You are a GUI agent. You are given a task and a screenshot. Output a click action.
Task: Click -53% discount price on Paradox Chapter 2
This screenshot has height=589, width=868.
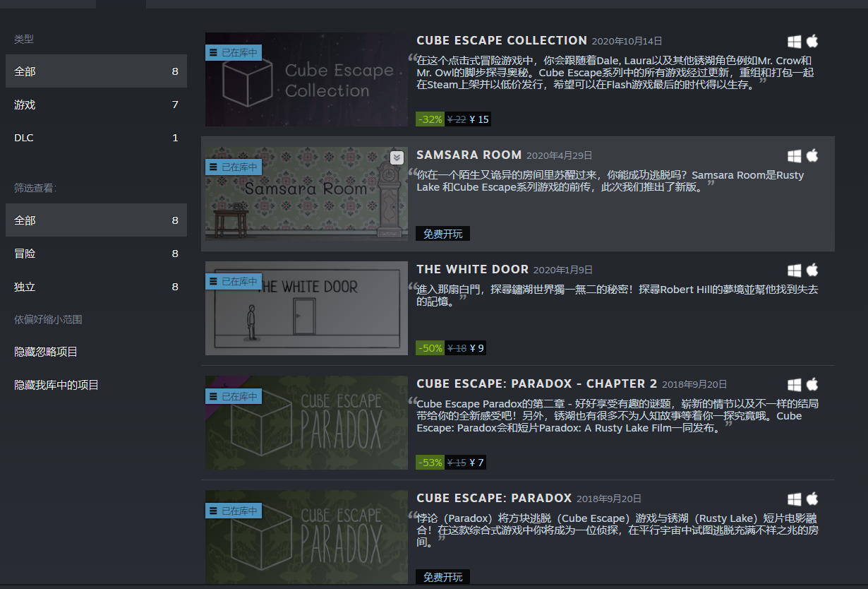pyautogui.click(x=451, y=463)
